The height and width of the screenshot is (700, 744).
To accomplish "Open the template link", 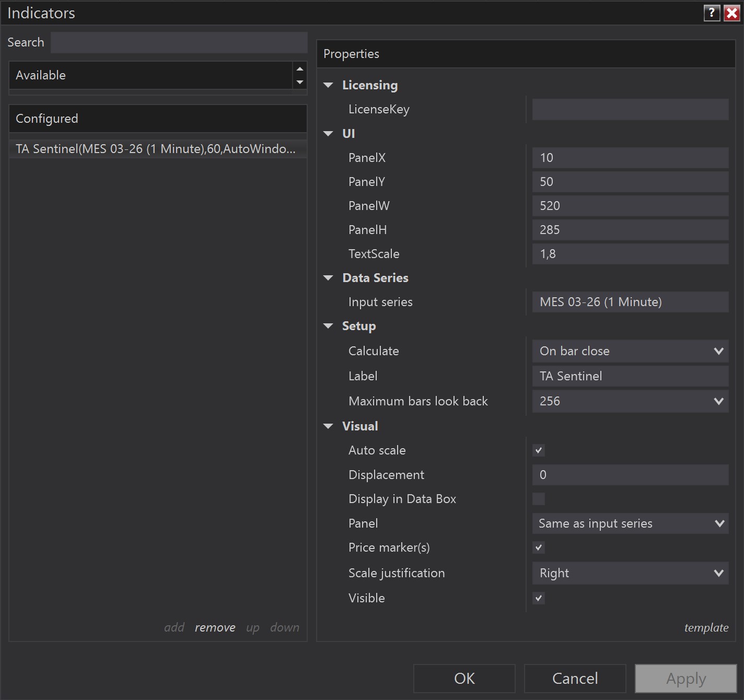I will click(x=706, y=627).
